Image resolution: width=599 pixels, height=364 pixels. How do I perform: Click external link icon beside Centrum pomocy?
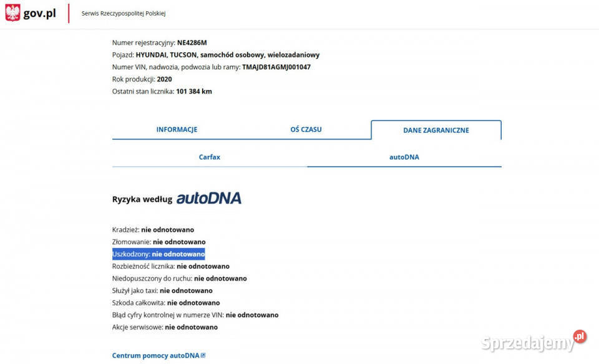203,355
